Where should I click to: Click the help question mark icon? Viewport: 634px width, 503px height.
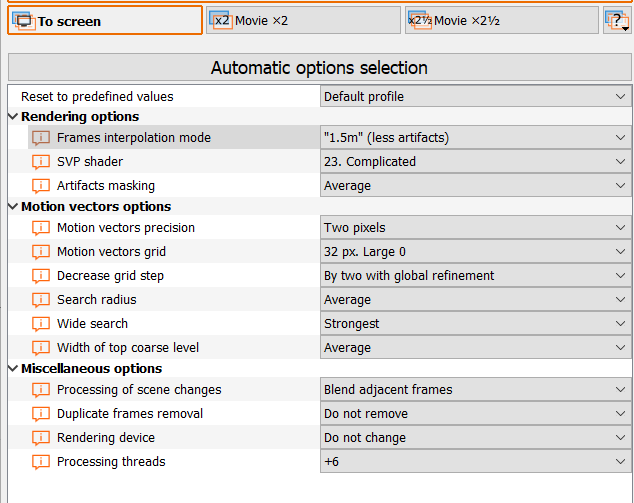[616, 21]
